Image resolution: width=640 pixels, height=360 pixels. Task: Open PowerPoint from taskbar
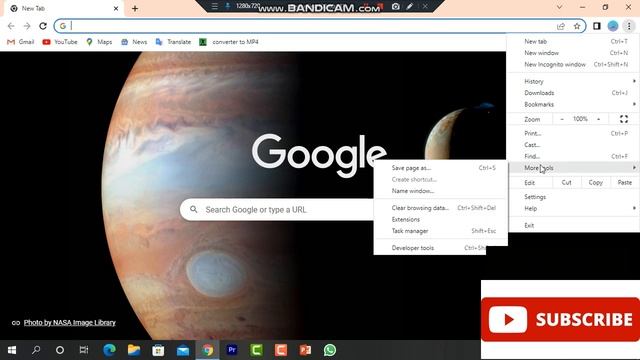pos(305,350)
